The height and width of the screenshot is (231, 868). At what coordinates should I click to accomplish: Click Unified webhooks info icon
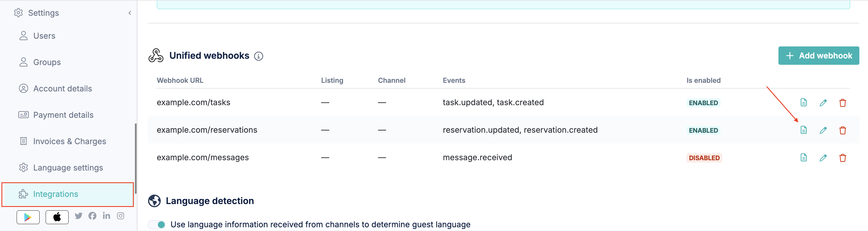click(x=258, y=56)
